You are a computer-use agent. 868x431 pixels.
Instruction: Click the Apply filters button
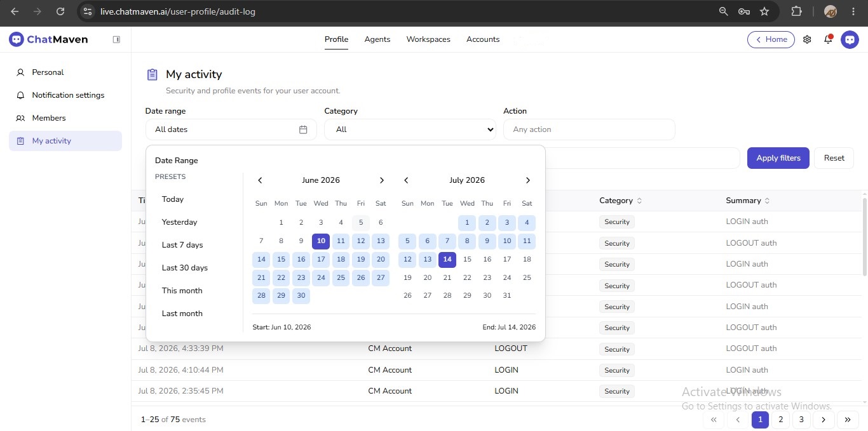[x=778, y=158]
